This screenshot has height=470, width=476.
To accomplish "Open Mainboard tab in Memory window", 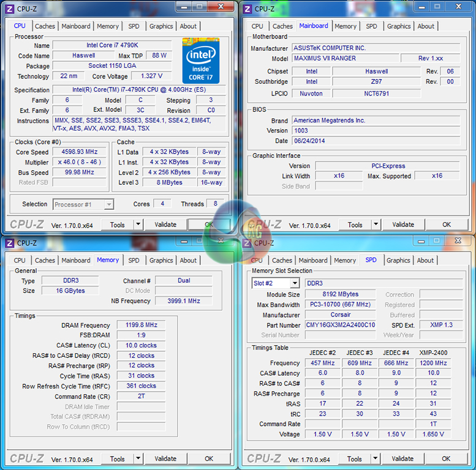I will pos(76,261).
